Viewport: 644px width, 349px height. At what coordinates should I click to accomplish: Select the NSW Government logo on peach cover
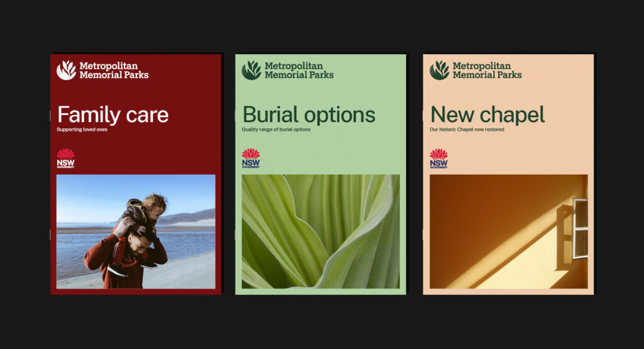click(x=438, y=158)
